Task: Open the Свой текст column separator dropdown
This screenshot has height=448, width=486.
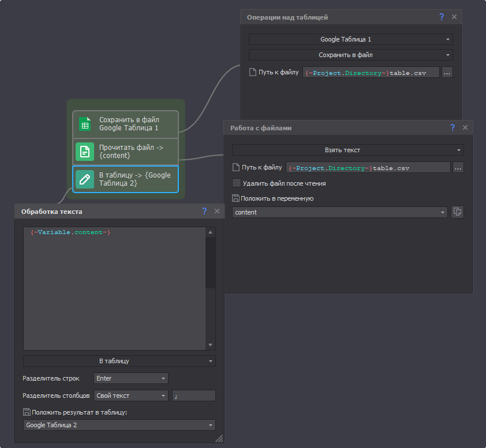Action: point(130,396)
